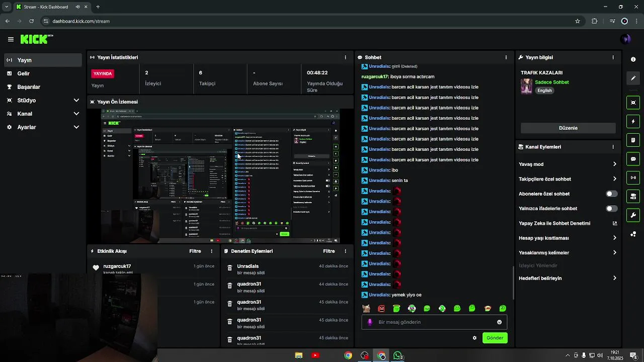Viewport: 644px width, 362px height.
Task: Open the hamburger menu beside the Kick logo
Action: (11, 39)
